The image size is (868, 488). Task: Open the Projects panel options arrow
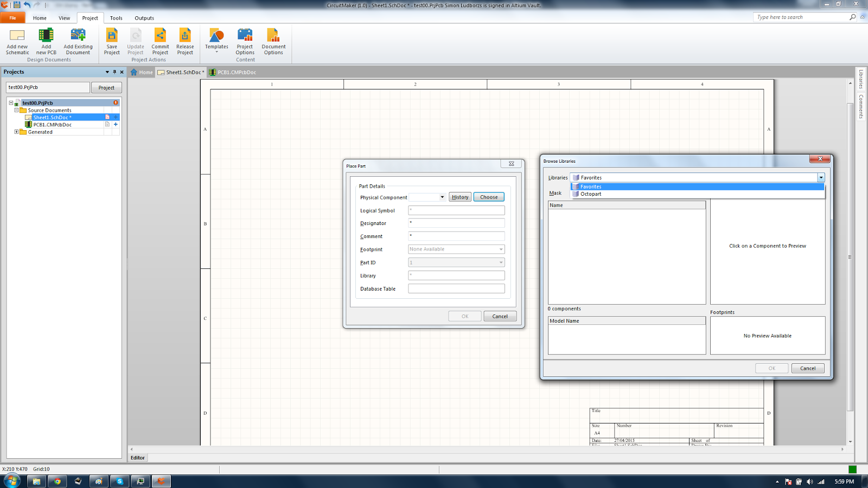point(107,72)
